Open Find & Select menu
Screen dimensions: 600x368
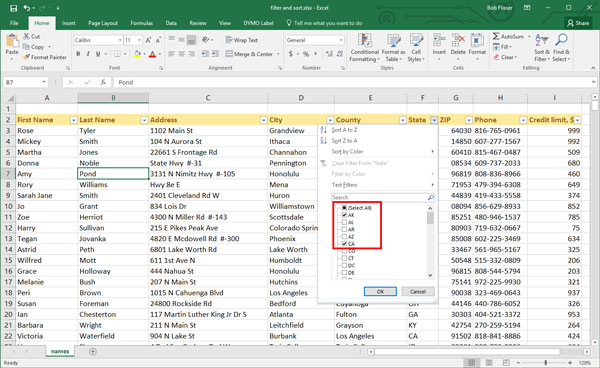(561, 48)
